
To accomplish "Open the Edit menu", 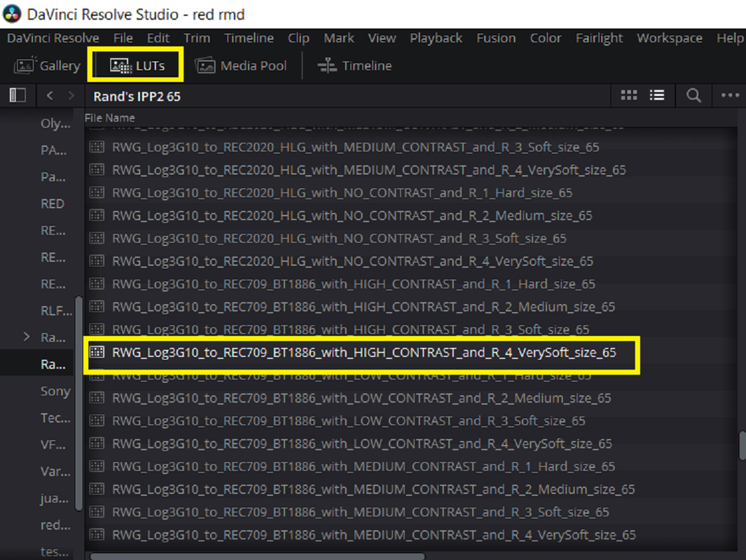I will [158, 38].
